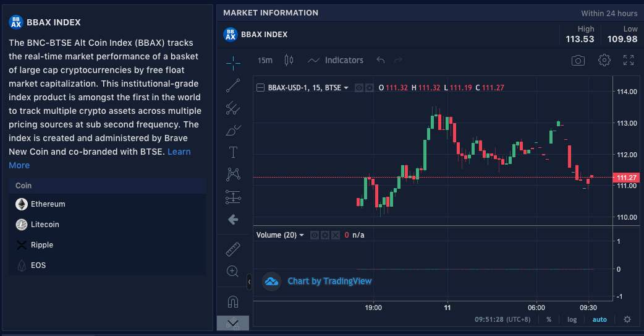
Task: Open chart settings gear in top toolbar
Action: tap(604, 60)
